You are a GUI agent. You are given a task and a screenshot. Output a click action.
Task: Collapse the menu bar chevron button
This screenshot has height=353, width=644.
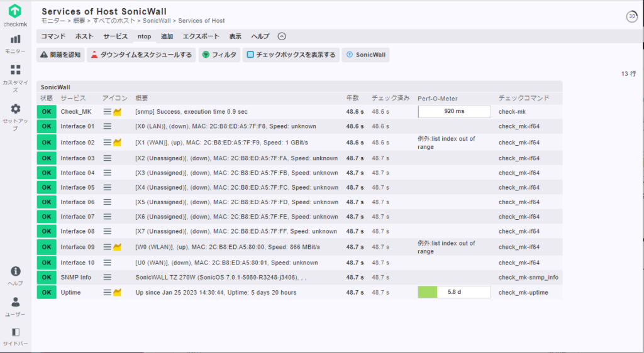281,36
